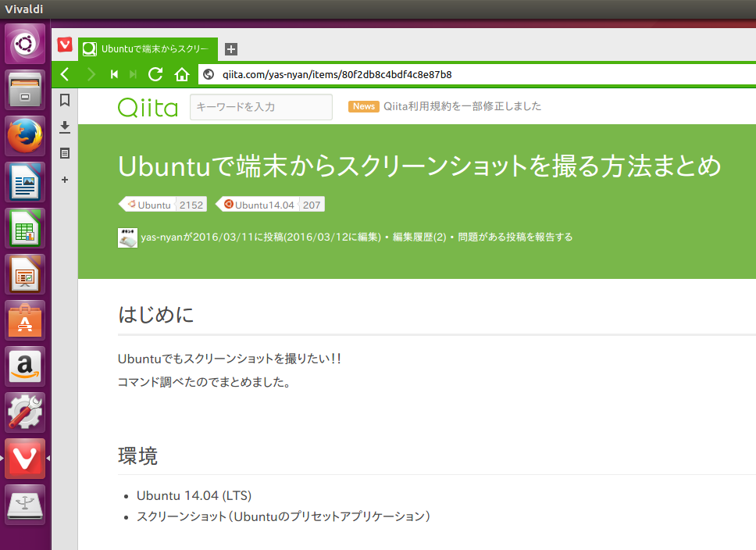Select the Ubuntuで端末からスクリー tab
756x550 pixels.
(x=148, y=49)
